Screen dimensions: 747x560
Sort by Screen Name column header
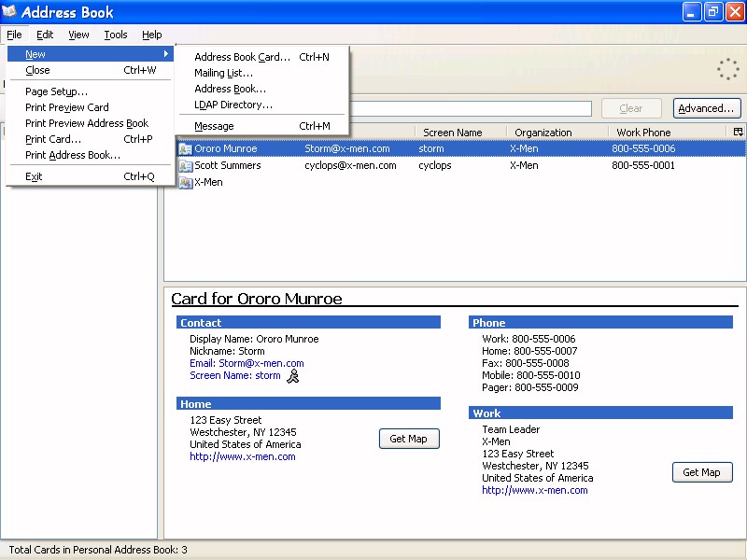459,133
